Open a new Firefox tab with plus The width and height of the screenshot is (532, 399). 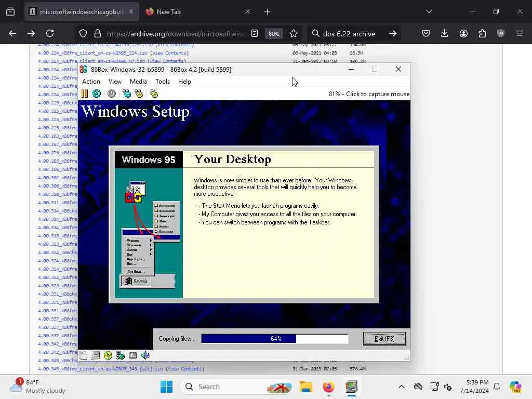(x=268, y=12)
